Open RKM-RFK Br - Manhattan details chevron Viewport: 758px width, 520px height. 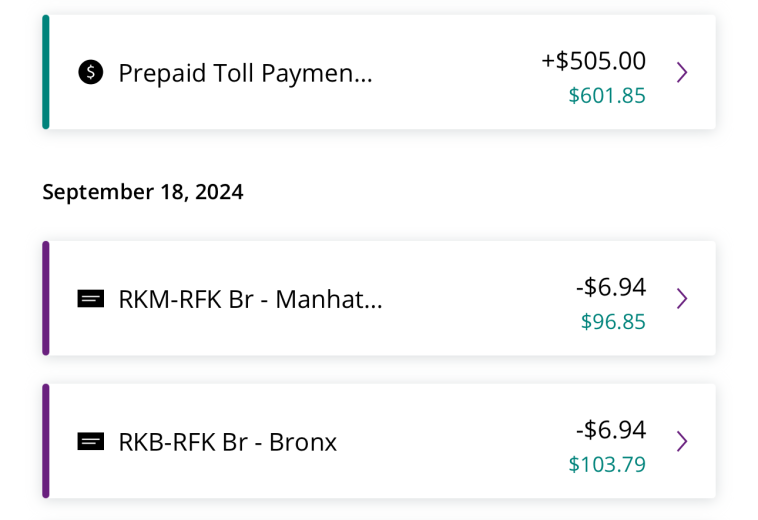pos(682,299)
